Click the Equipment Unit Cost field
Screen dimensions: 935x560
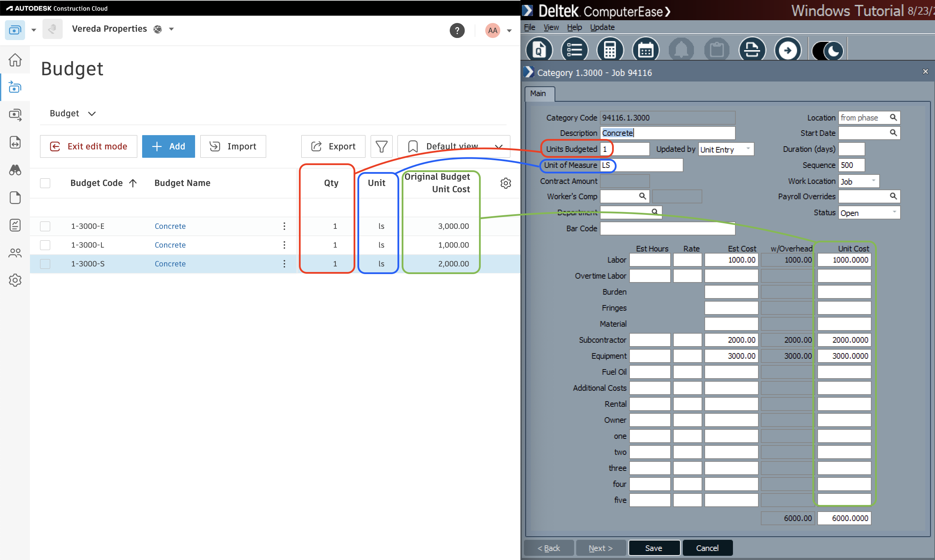click(844, 356)
